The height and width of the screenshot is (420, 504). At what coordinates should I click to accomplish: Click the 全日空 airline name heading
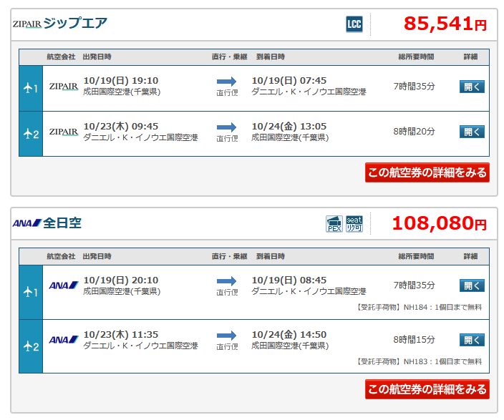pos(62,223)
